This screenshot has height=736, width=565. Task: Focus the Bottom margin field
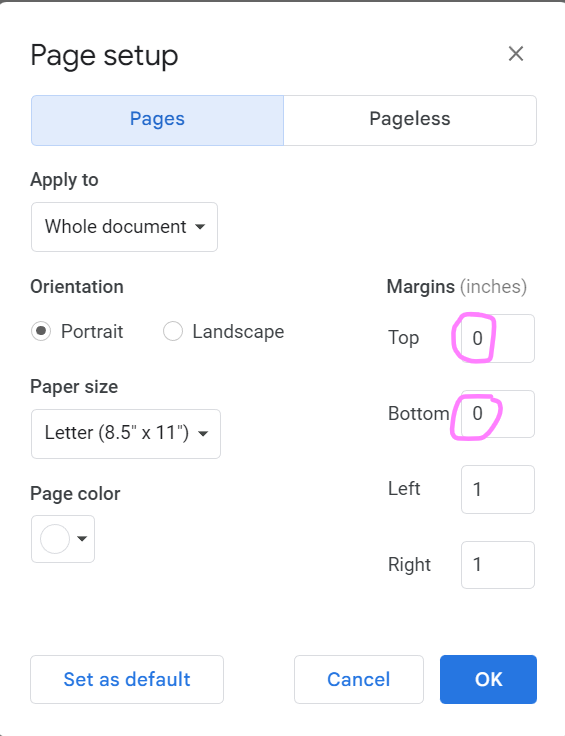tap(497, 414)
